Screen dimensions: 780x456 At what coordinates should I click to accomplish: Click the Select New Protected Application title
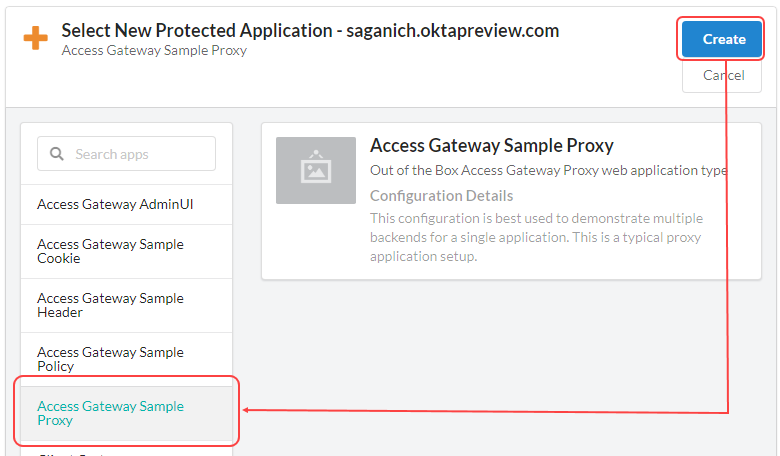point(198,31)
